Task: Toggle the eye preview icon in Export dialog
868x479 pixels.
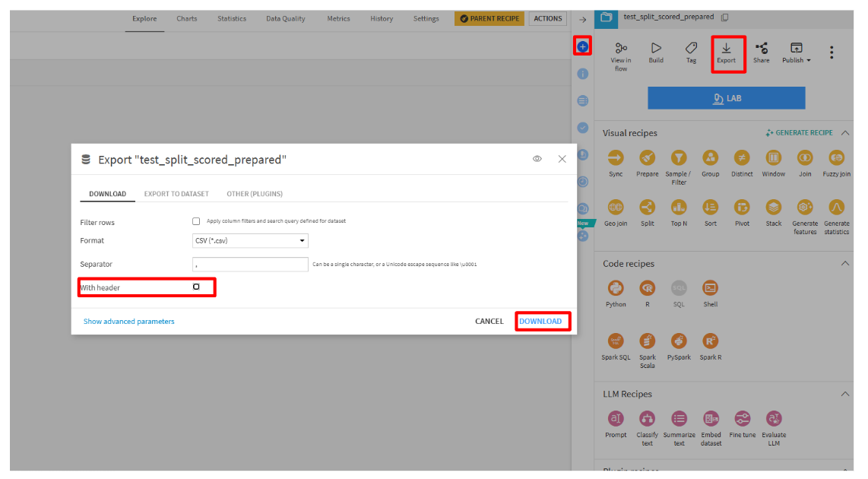Action: click(x=537, y=159)
